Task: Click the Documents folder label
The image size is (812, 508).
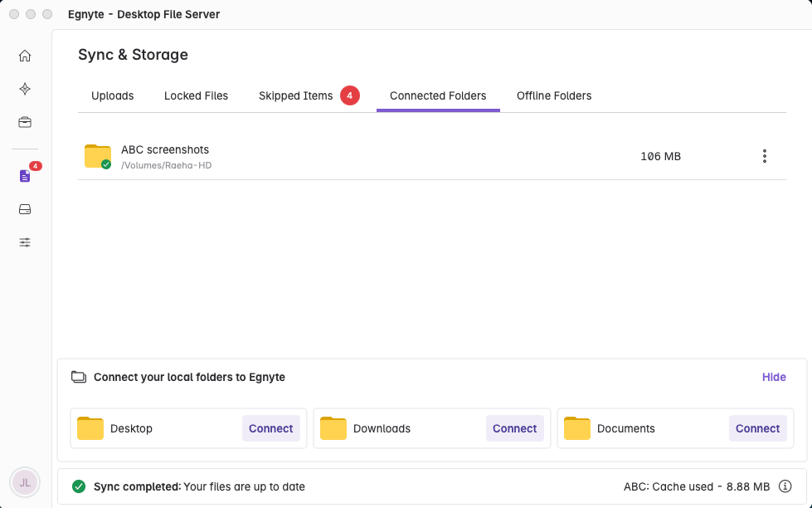Action: pos(626,428)
